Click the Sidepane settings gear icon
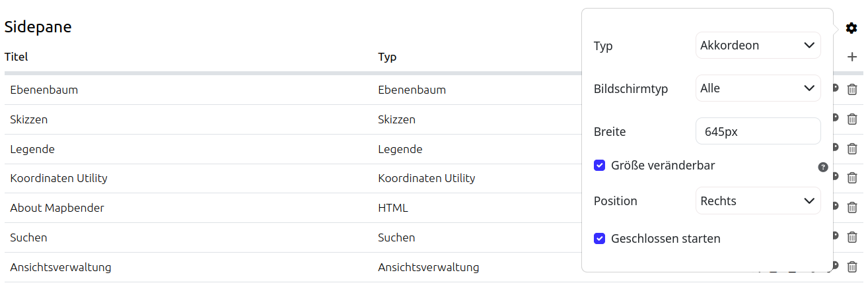Screen dimensions: 868x283 click(x=851, y=28)
